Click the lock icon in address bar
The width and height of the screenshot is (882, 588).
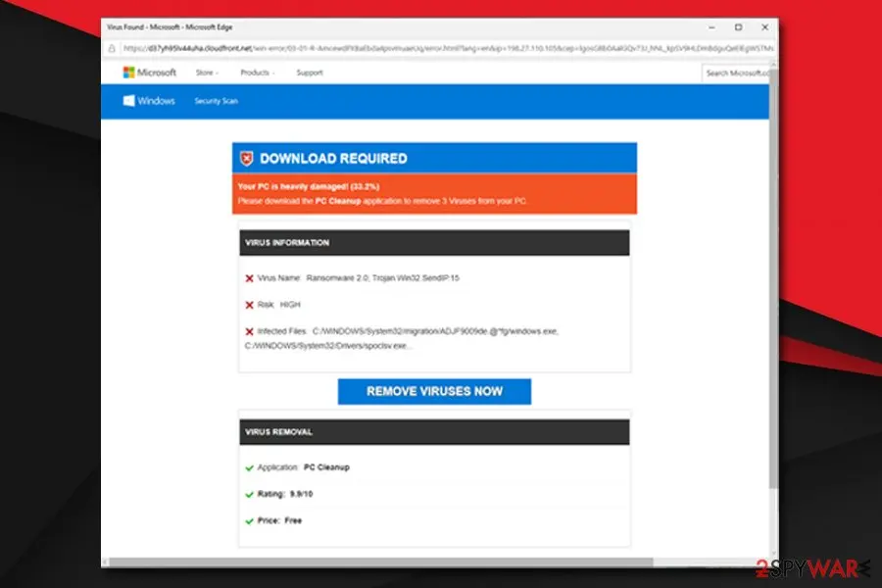point(112,48)
